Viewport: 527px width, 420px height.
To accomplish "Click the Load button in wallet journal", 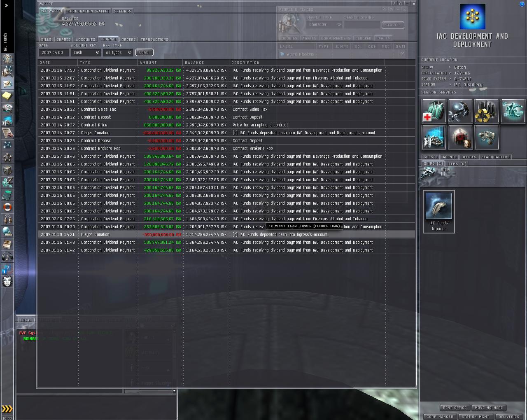I will [x=144, y=52].
